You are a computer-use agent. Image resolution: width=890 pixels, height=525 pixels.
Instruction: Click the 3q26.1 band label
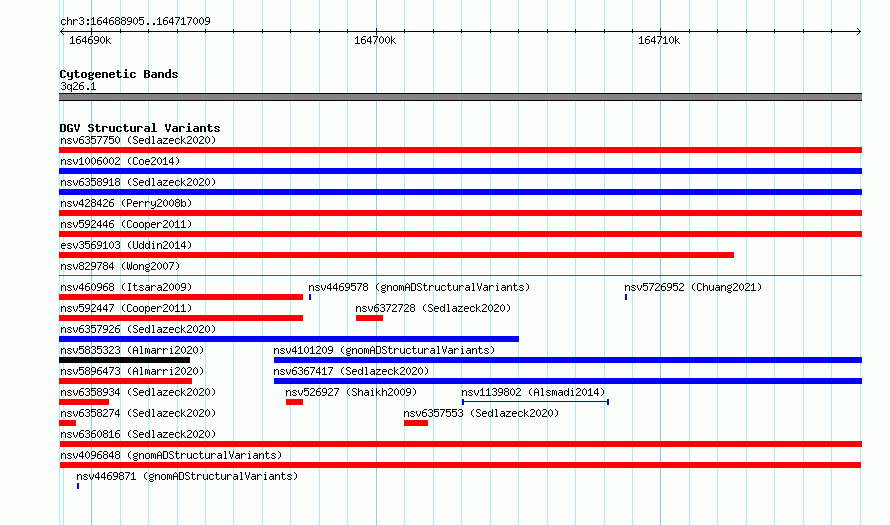(x=78, y=86)
